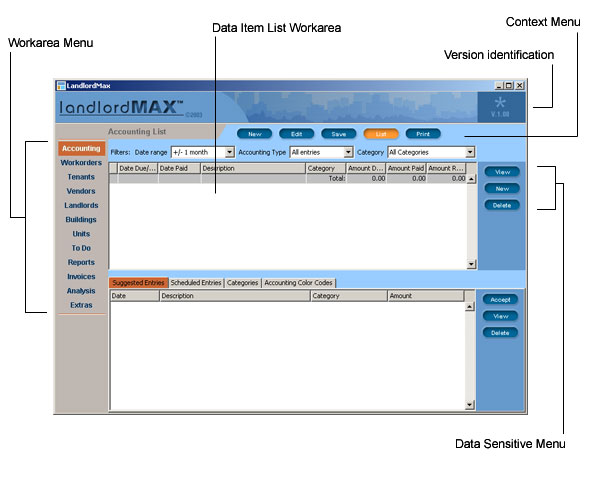This screenshot has width=600, height=500.
Task: Switch to Suggested Entries tab
Action: (139, 283)
